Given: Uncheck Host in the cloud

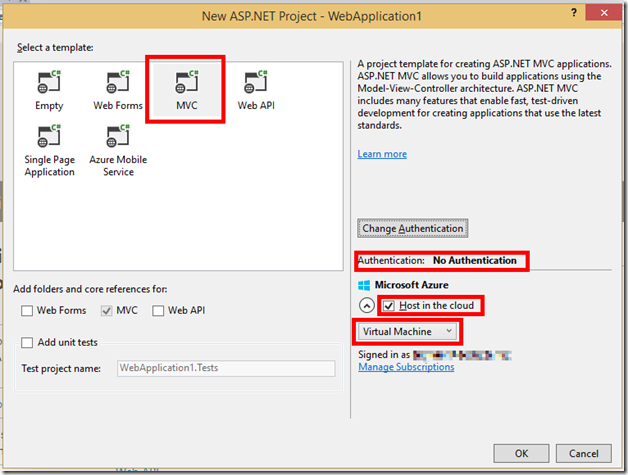Looking at the screenshot, I should point(388,306).
